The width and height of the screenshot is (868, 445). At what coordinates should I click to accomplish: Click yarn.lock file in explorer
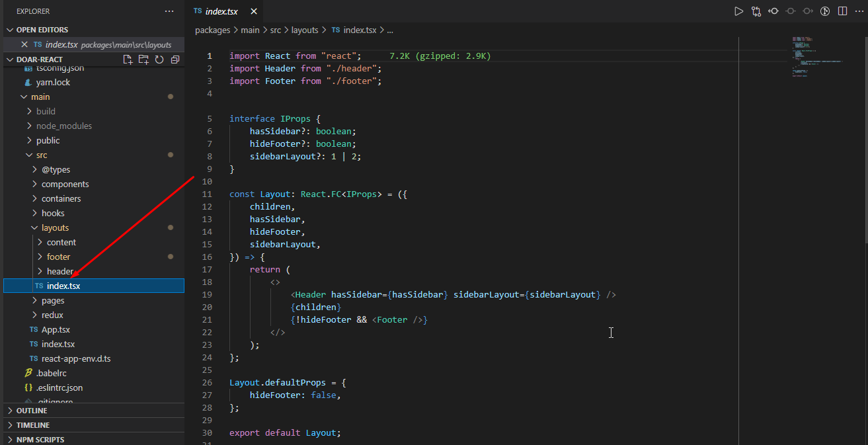[94, 82]
